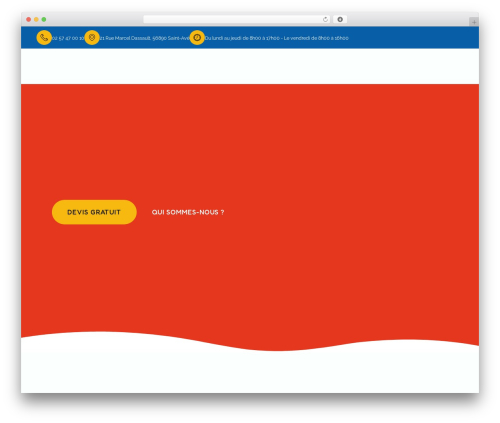Click the phone number 02 57 47 00 10
This screenshot has height=423, width=500.
pos(68,38)
